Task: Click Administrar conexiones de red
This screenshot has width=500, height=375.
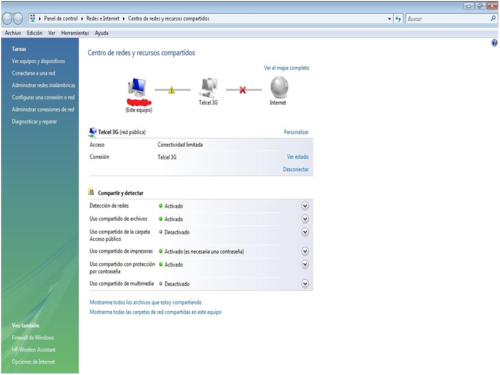Action: coord(43,109)
